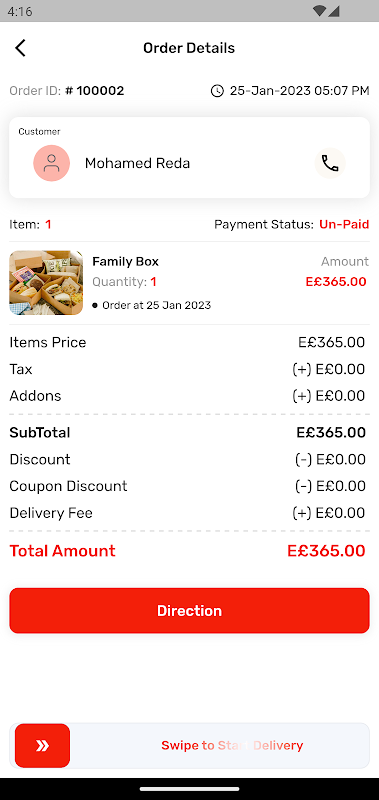
Task: Tap the Swipe to Start Delivery label
Action: [232, 745]
